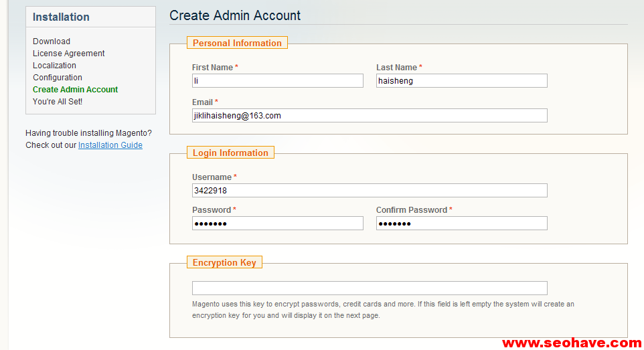The width and height of the screenshot is (644, 350).
Task: Open the Installation Guide link
Action: coord(110,145)
